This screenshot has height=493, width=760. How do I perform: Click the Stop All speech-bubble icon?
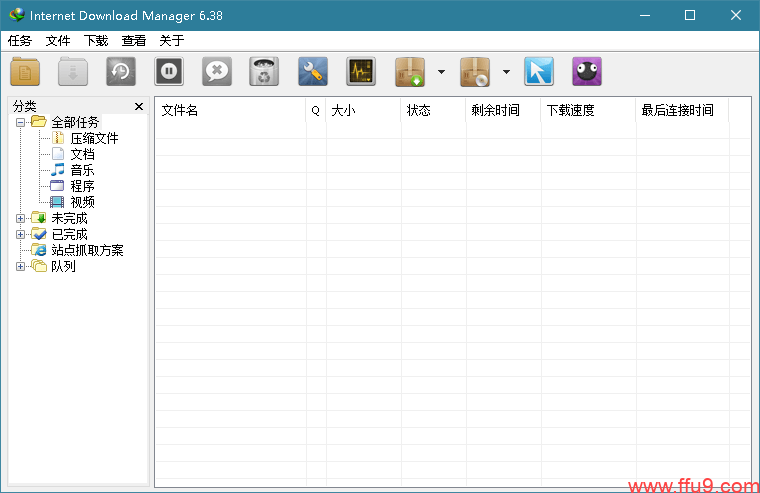(217, 72)
